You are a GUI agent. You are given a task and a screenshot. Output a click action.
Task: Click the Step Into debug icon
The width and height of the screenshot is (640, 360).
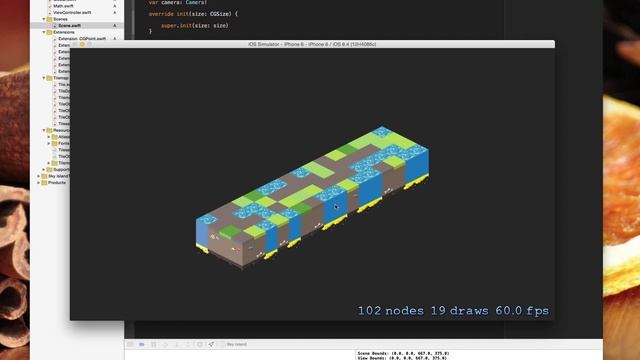coord(177,344)
